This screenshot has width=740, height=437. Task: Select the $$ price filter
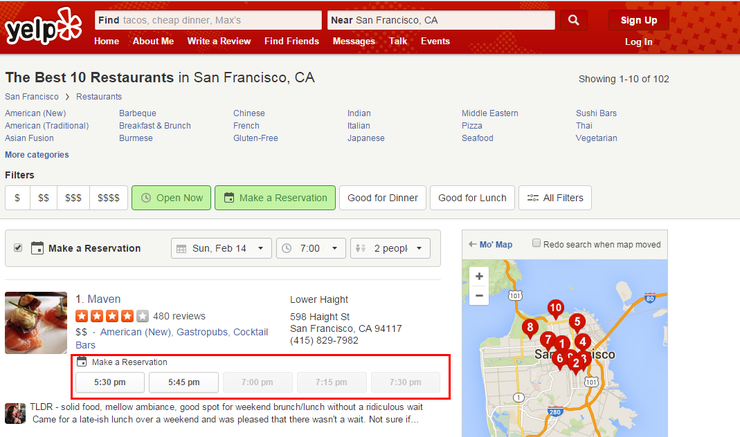pyautogui.click(x=43, y=198)
